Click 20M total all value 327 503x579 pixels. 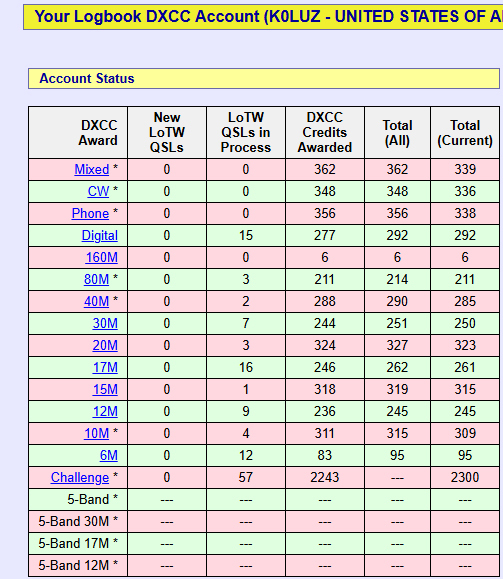pos(397,345)
